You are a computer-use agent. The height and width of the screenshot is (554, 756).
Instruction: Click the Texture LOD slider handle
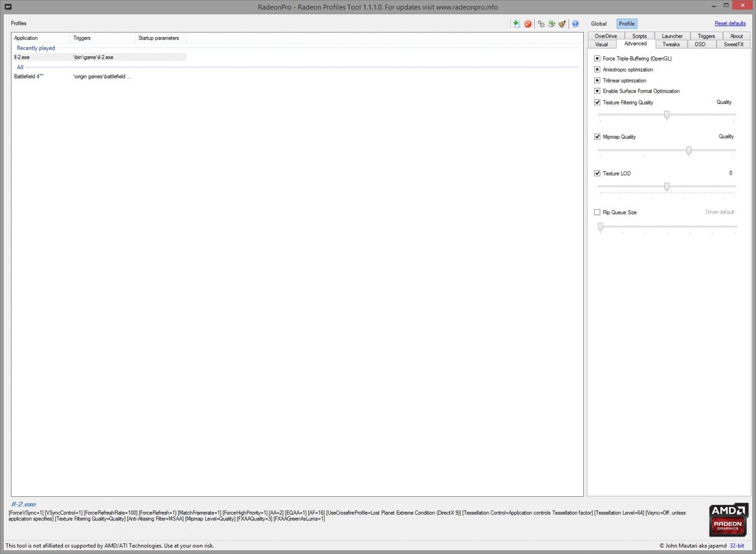pos(666,187)
